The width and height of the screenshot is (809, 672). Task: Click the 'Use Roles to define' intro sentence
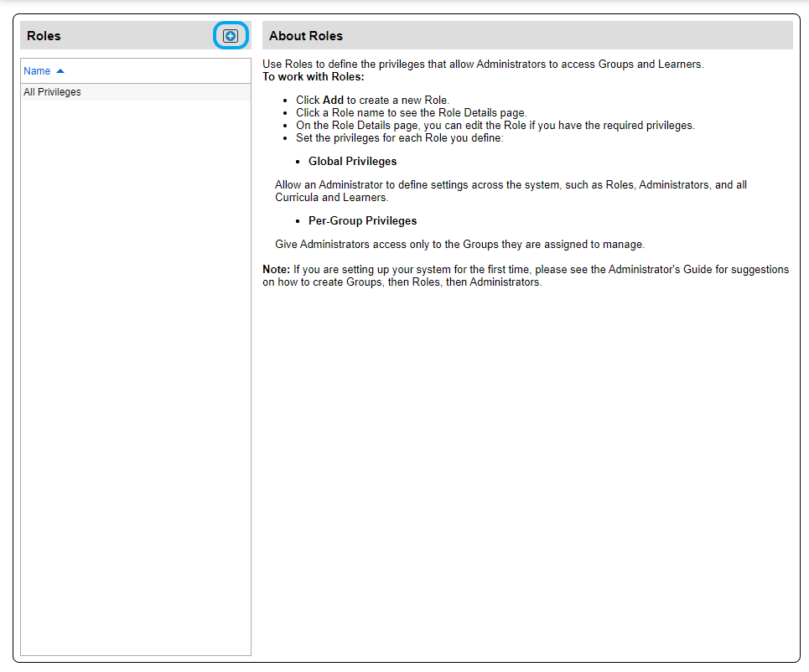click(x=482, y=65)
